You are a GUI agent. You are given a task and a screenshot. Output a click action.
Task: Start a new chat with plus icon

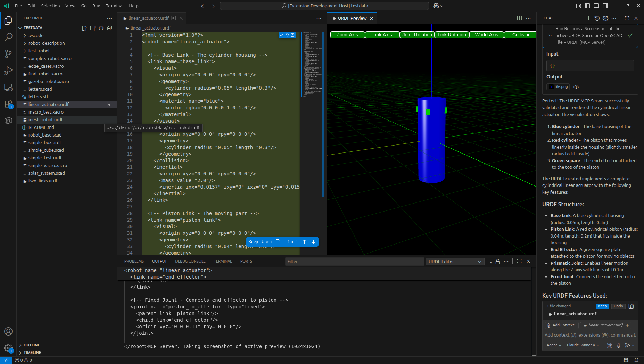[588, 18]
